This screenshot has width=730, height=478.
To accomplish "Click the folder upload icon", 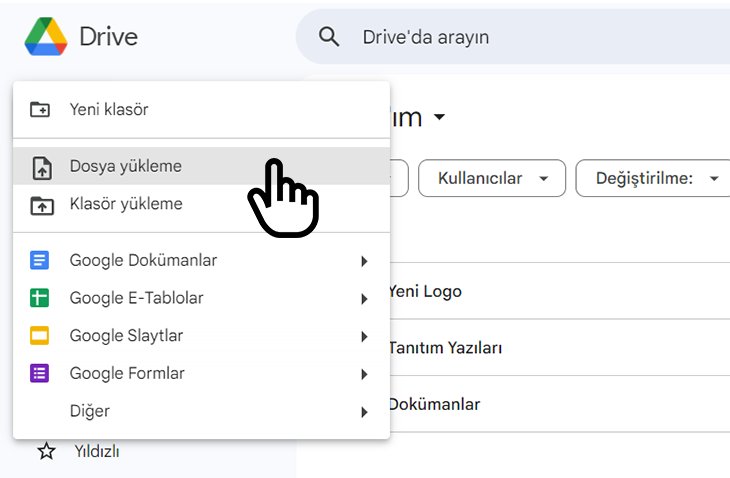I will coord(42,205).
